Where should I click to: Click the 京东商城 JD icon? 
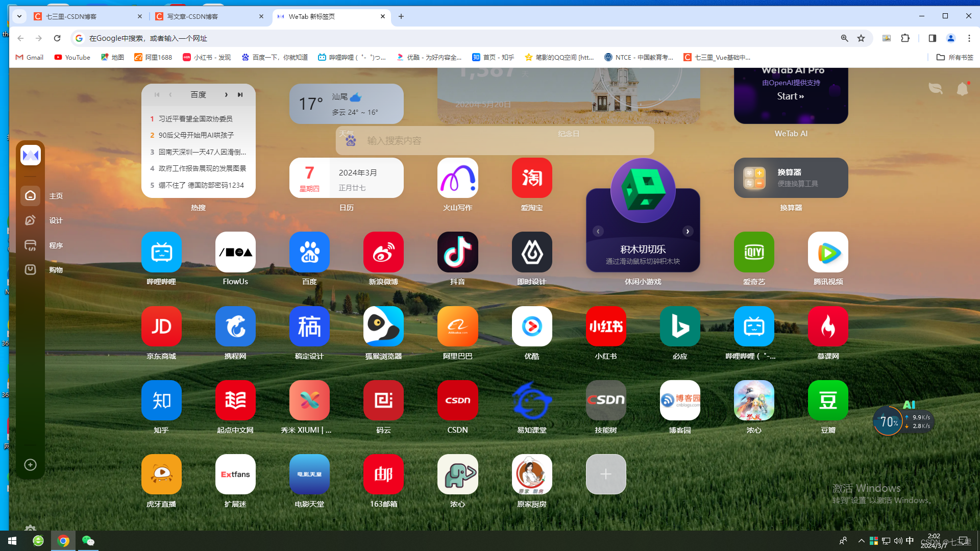pyautogui.click(x=161, y=327)
